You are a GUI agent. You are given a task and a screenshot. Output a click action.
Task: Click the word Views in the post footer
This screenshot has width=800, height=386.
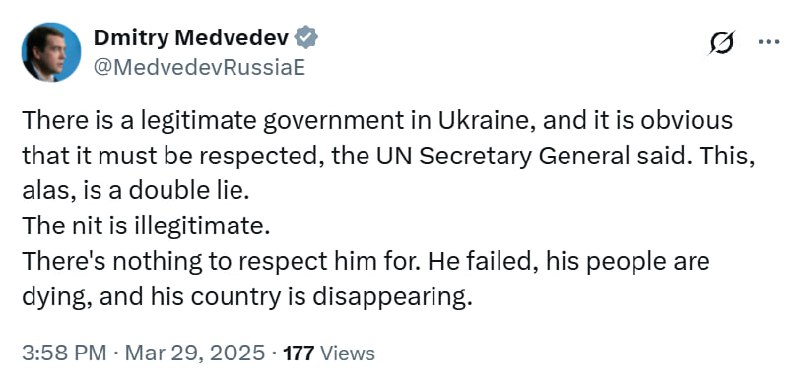[x=349, y=353]
